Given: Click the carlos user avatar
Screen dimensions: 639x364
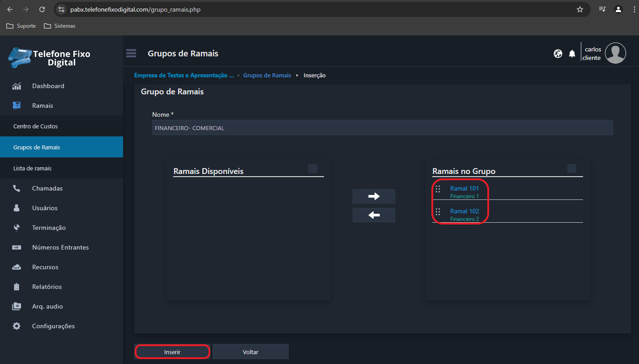Looking at the screenshot, I should (615, 53).
